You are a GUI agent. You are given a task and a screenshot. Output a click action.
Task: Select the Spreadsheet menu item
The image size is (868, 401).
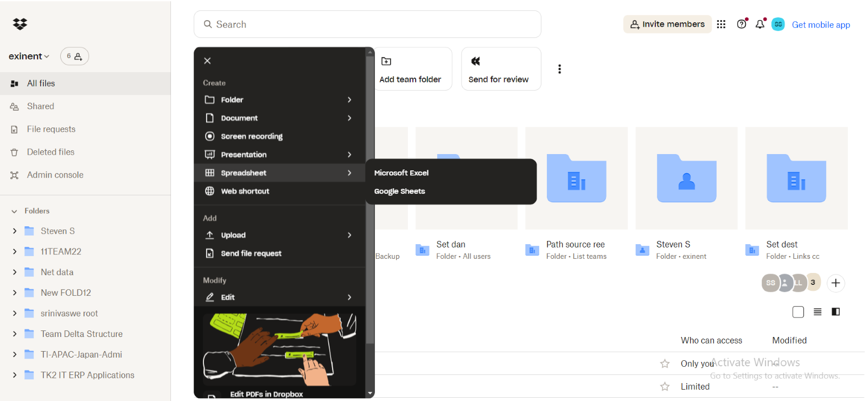279,173
